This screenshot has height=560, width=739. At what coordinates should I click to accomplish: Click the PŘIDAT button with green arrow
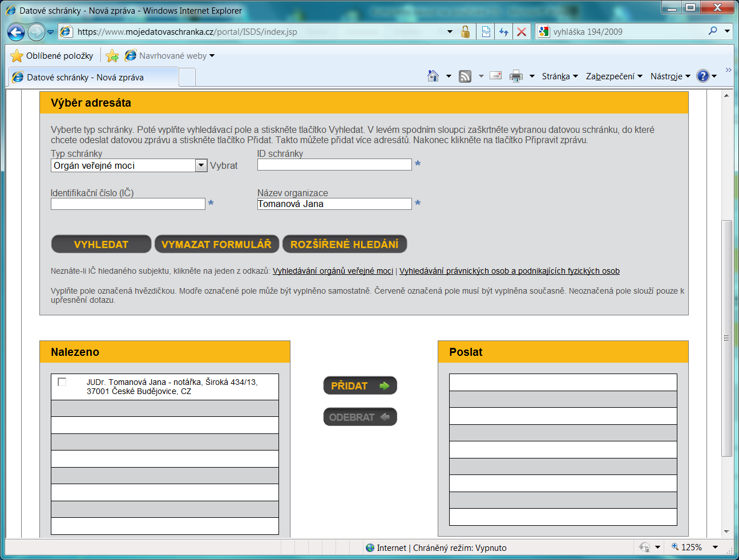click(x=360, y=385)
